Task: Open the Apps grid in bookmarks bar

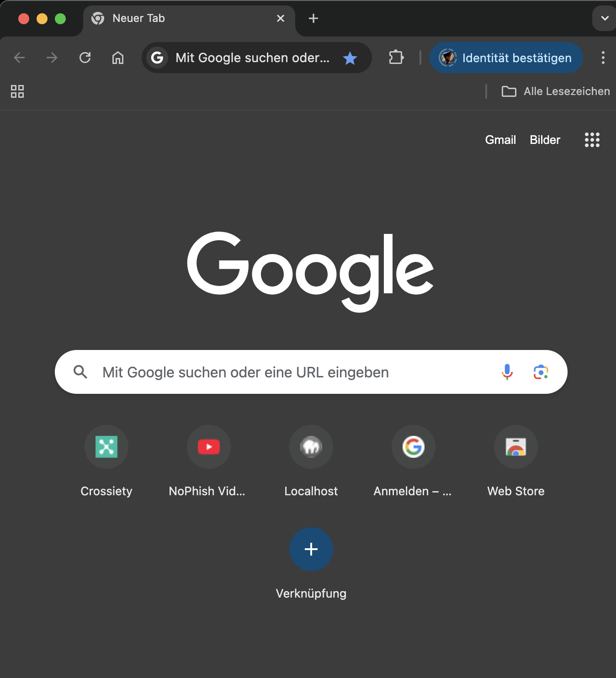Action: 17,91
